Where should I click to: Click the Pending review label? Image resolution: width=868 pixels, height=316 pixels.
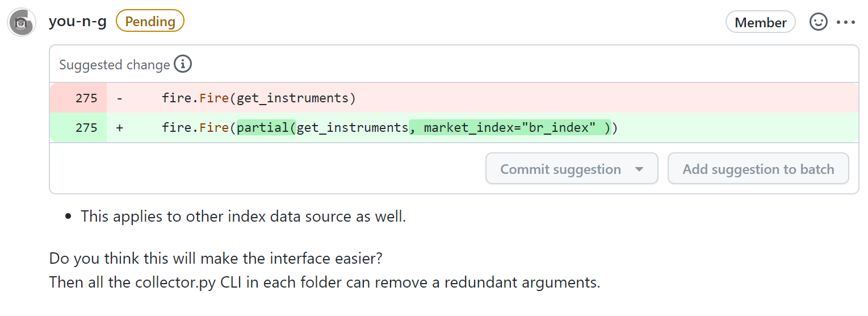pyautogui.click(x=150, y=22)
